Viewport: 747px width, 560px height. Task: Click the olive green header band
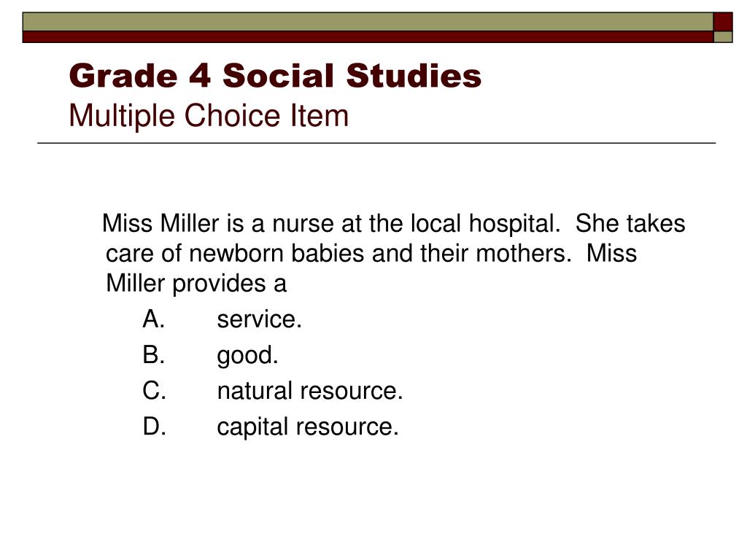[368, 22]
